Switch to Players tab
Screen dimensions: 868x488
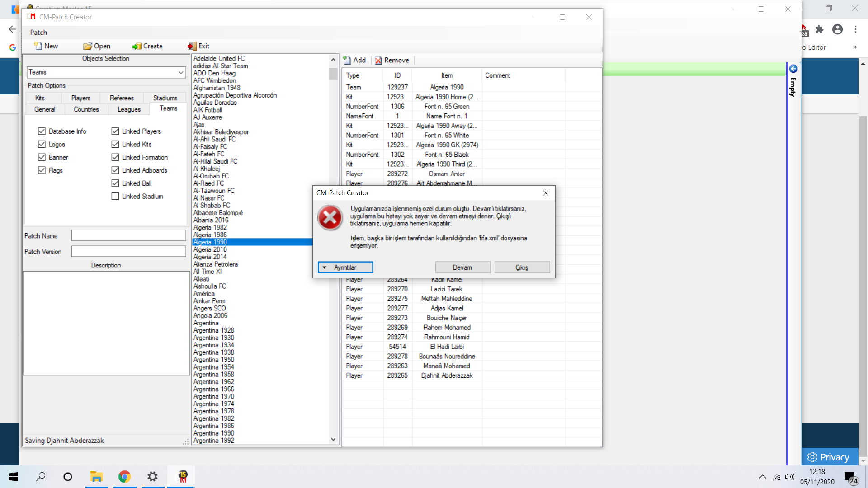pyautogui.click(x=80, y=98)
